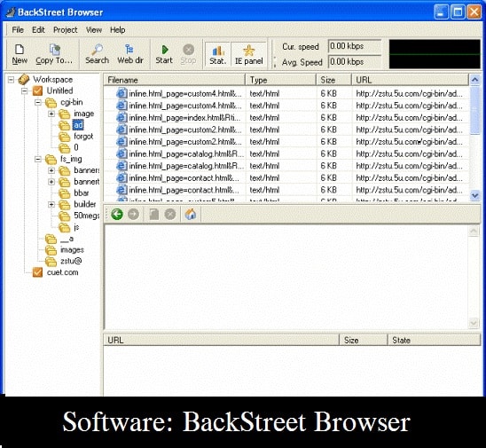This screenshot has height=448, width=486.
Task: Sort file list by Type column
Action: point(281,80)
